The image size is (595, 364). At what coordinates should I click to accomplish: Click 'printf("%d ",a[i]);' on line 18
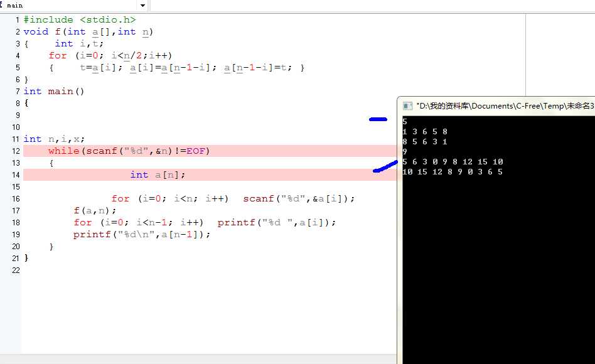pyautogui.click(x=277, y=222)
